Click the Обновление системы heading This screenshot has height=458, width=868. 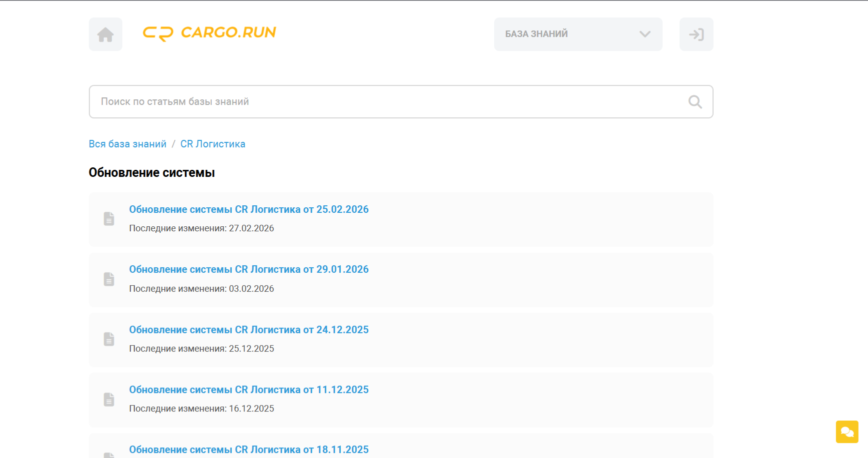[152, 173]
